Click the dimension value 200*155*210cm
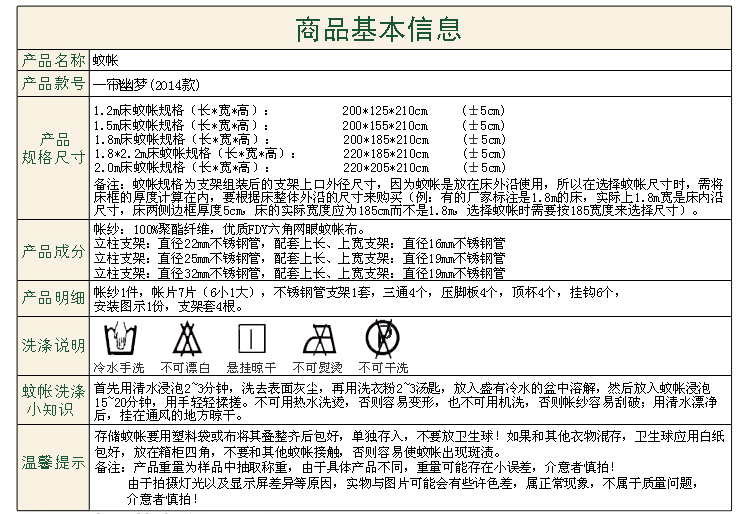This screenshot has height=514, width=750. 385,125
